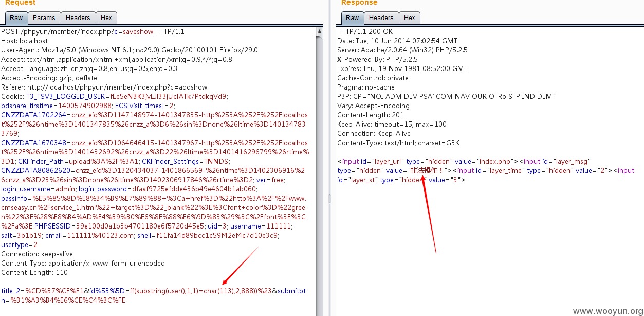This screenshot has height=316, width=644.
Task: Click the POST /phpyun/member/index.php request line
Action: click(x=93, y=31)
